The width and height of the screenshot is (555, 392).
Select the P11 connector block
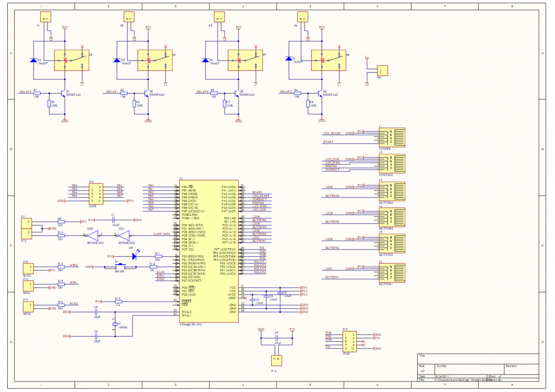click(27, 224)
